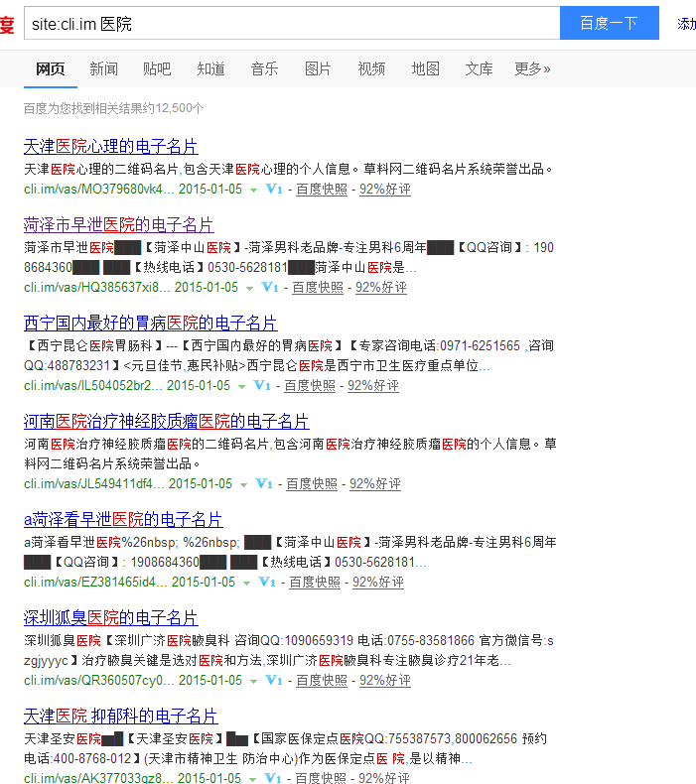Click 92%好评 for 菏泽市早泄医院 result

click(x=381, y=287)
